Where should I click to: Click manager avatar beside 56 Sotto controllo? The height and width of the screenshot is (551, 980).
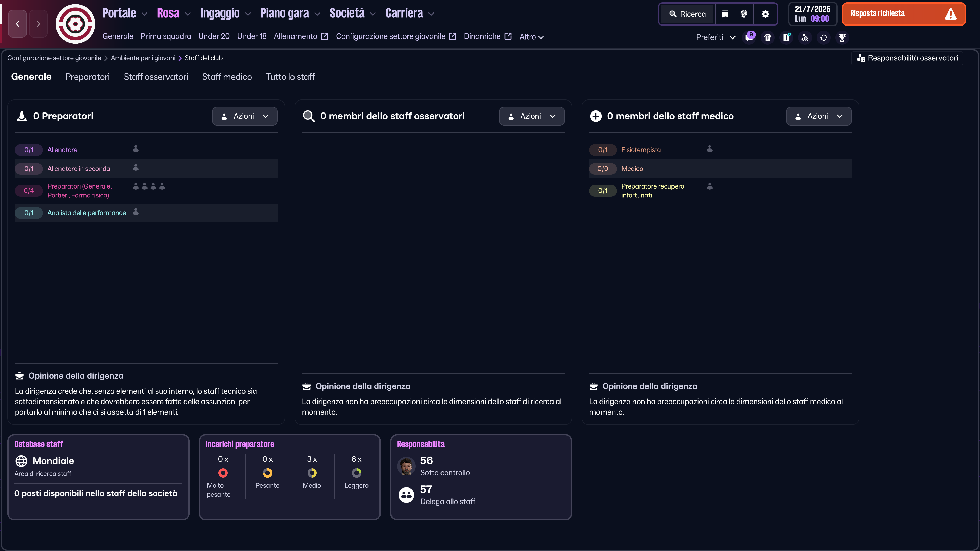[406, 466]
